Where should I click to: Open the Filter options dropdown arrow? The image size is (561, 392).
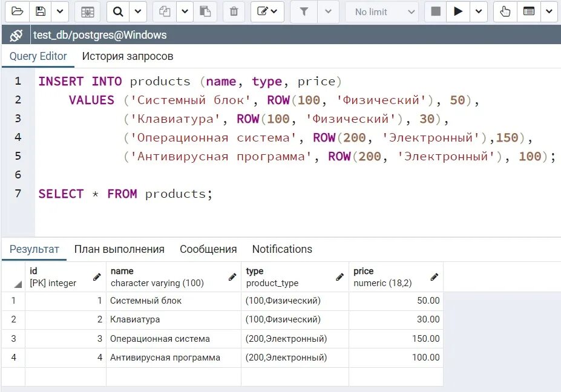click(328, 11)
